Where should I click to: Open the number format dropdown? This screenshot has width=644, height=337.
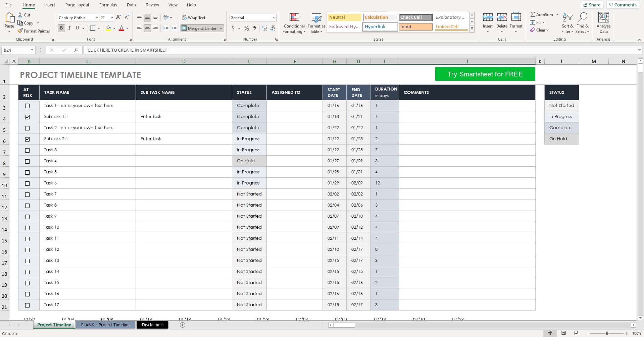274,18
